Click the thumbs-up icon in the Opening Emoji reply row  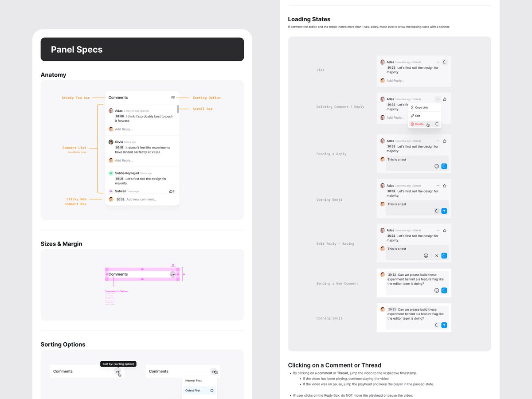[444, 186]
